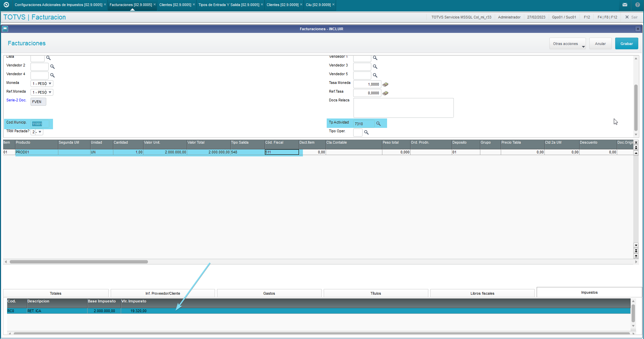Click magnifier lookup for Vendedor 4
644x339 pixels.
point(52,75)
